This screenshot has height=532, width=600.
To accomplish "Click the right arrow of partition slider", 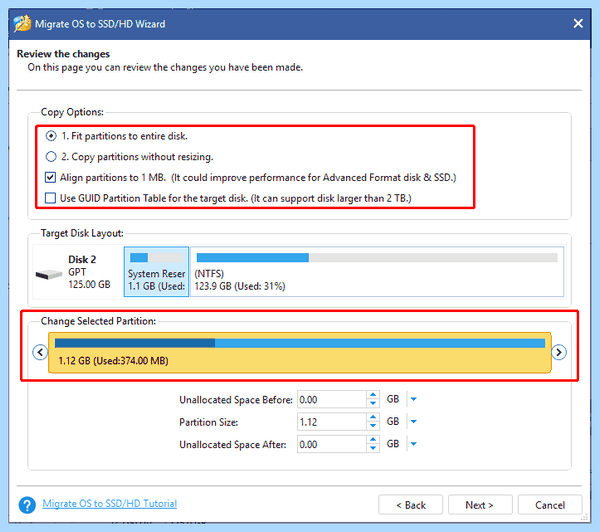I will click(x=559, y=352).
